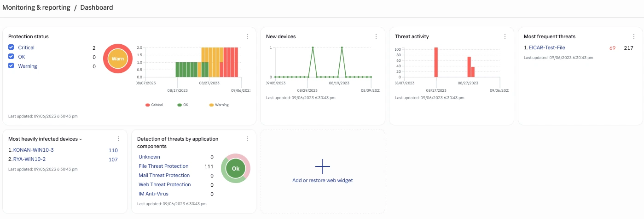Open Detection of threats widget kebab menu
Screen dimensions: 644x219
coord(247,139)
